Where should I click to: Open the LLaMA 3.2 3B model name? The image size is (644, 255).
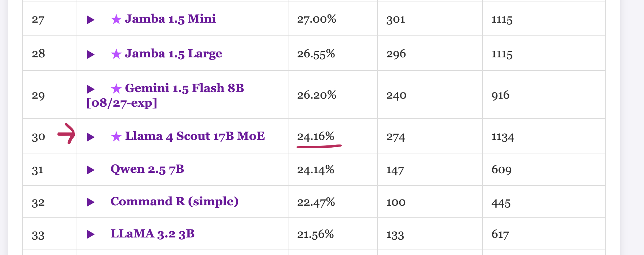(152, 233)
